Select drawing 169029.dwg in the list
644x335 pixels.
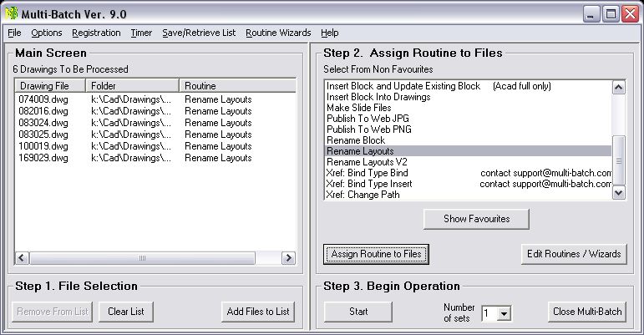pyautogui.click(x=43, y=158)
